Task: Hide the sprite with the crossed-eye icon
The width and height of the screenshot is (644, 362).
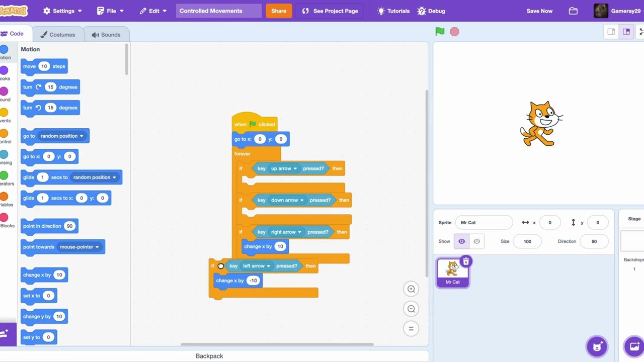Action: [476, 241]
